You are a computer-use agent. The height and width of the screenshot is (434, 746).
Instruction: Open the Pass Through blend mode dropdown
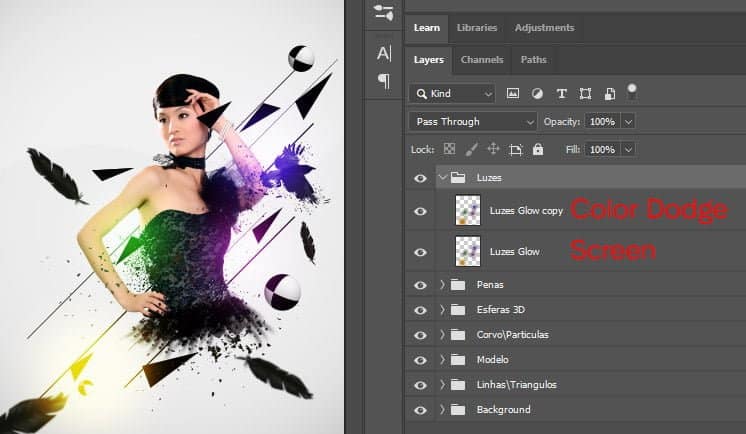(x=472, y=122)
